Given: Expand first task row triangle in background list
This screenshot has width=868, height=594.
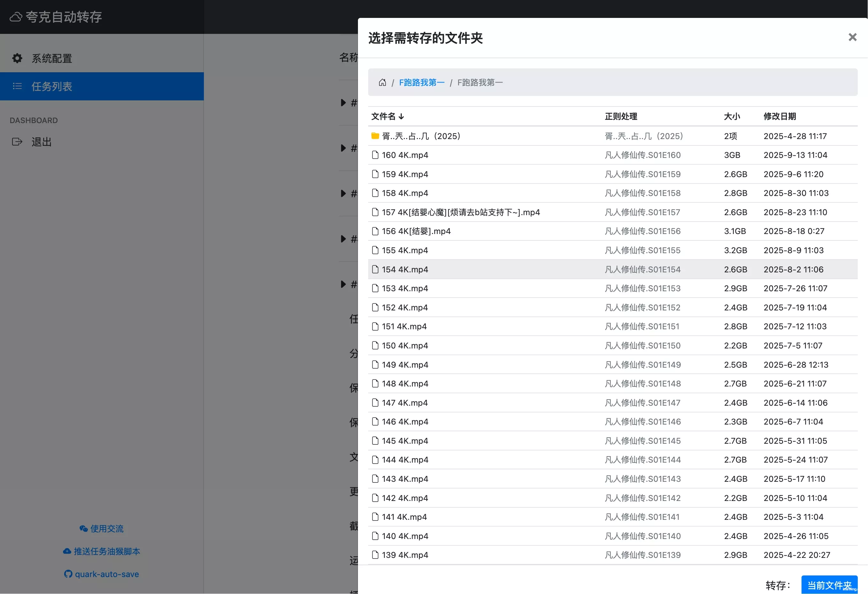Looking at the screenshot, I should click(343, 102).
